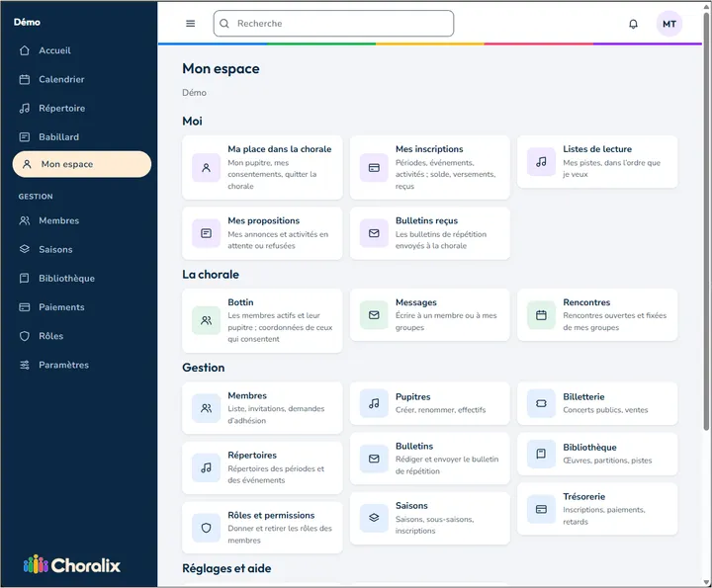Screen dimensions: 712x588
Task: Click the Recherche search field
Action: click(333, 24)
